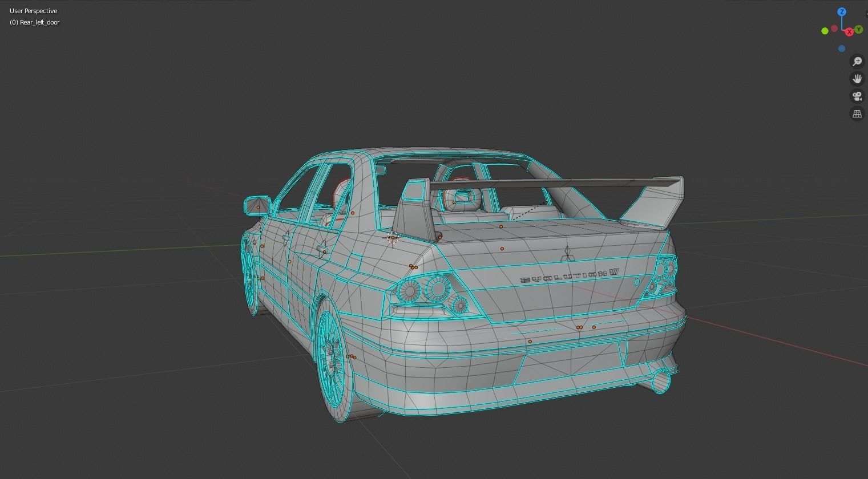Click the dark blue lower gizmo dot
Screen dimensions: 868x479
coord(842,48)
